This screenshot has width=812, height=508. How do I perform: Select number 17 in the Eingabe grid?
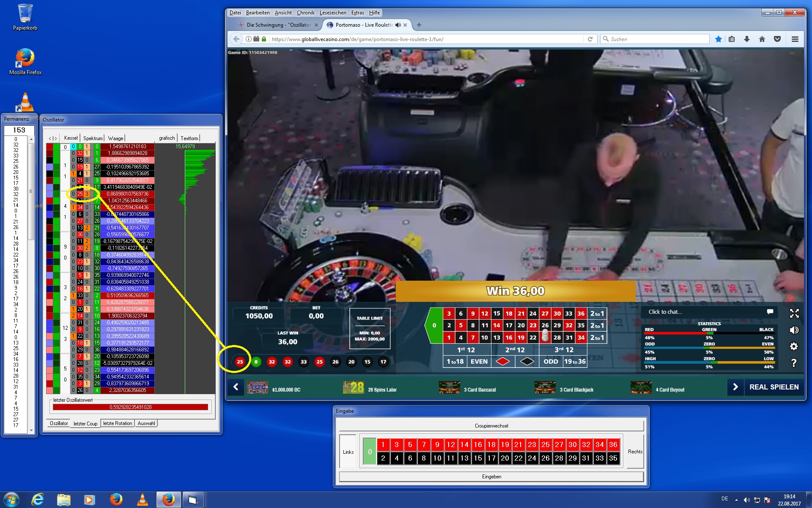coord(491,458)
